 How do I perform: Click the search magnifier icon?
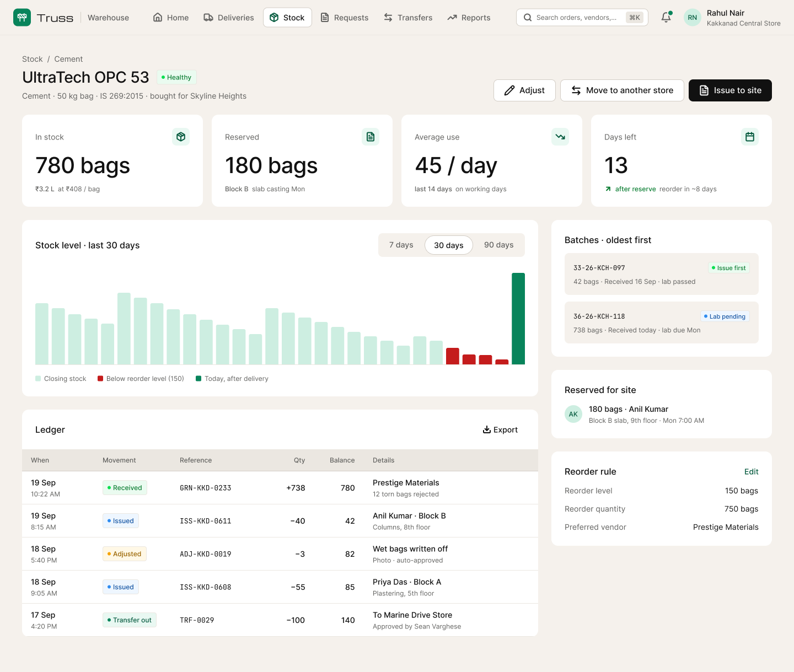528,18
